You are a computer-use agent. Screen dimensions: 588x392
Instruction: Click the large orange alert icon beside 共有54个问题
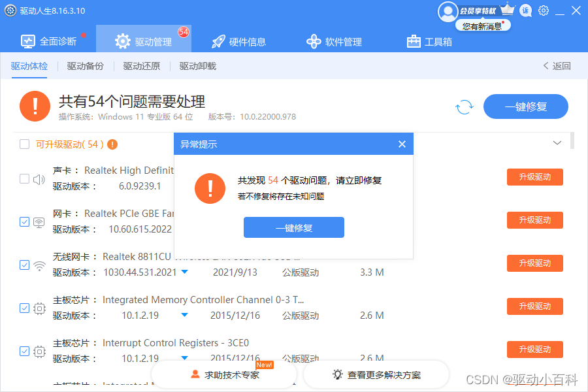(x=35, y=106)
